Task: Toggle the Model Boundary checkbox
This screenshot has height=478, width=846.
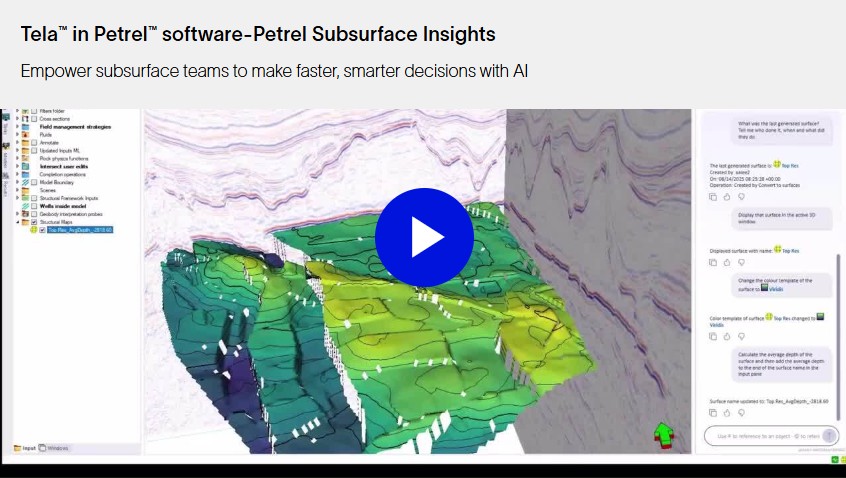Action: click(34, 182)
